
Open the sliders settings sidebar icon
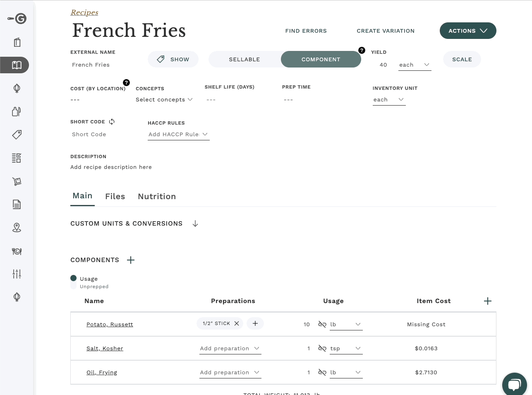17,274
